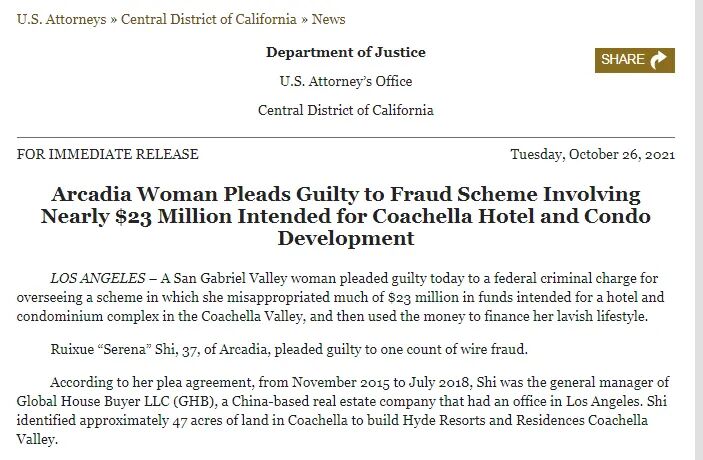Image resolution: width=703 pixels, height=460 pixels.
Task: Click the Arcadia Woman Pleads Guilty headline
Action: (x=346, y=216)
